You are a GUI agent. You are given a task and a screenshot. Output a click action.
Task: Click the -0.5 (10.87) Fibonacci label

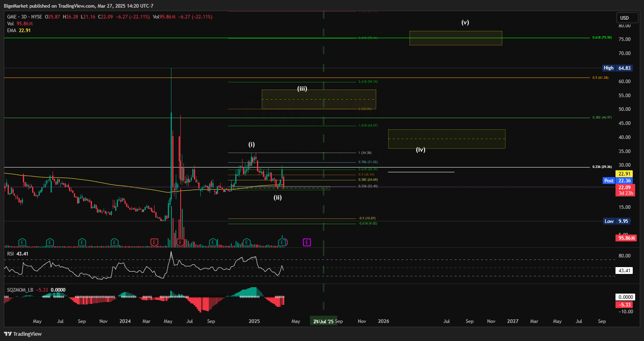coord(367,218)
